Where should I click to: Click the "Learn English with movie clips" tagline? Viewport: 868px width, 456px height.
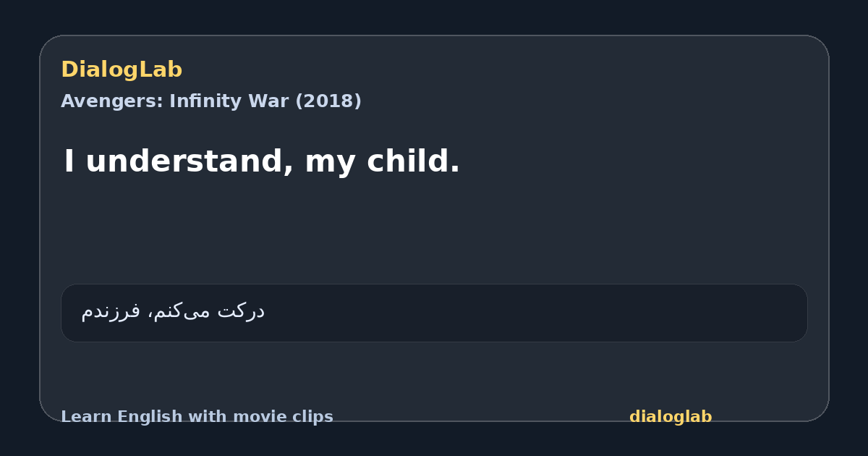tap(197, 417)
